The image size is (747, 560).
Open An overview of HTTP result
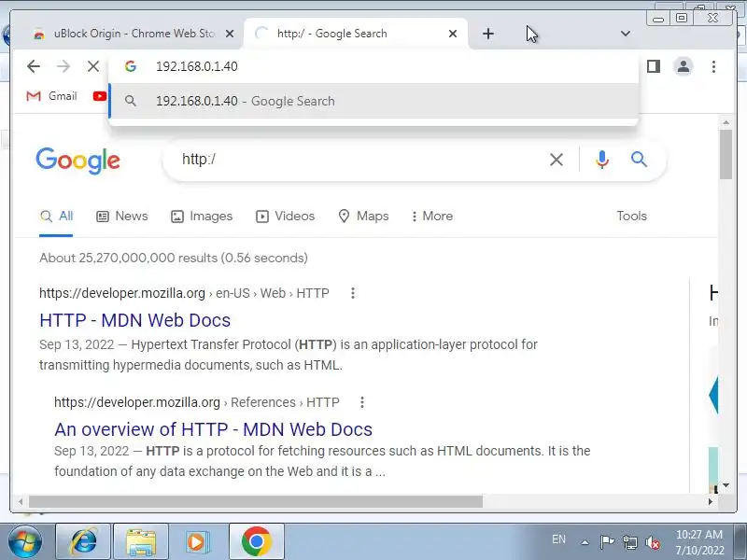(x=214, y=429)
